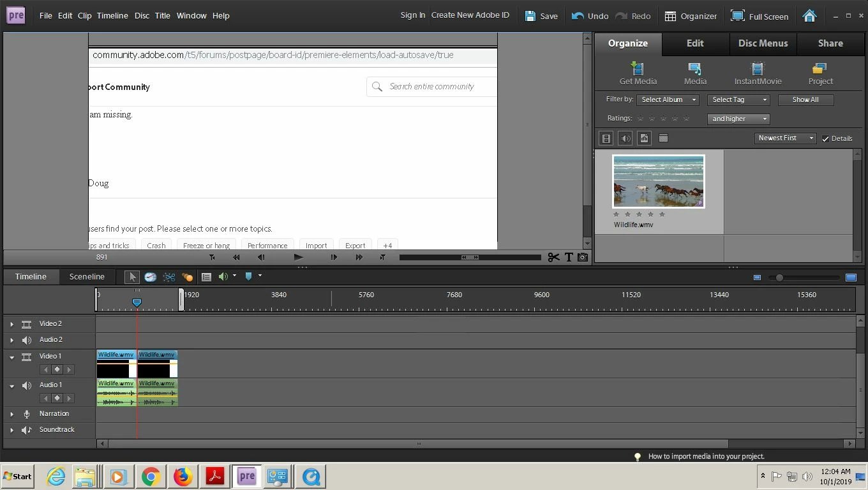Open the Project view icon
This screenshot has height=490, width=868.
point(820,68)
